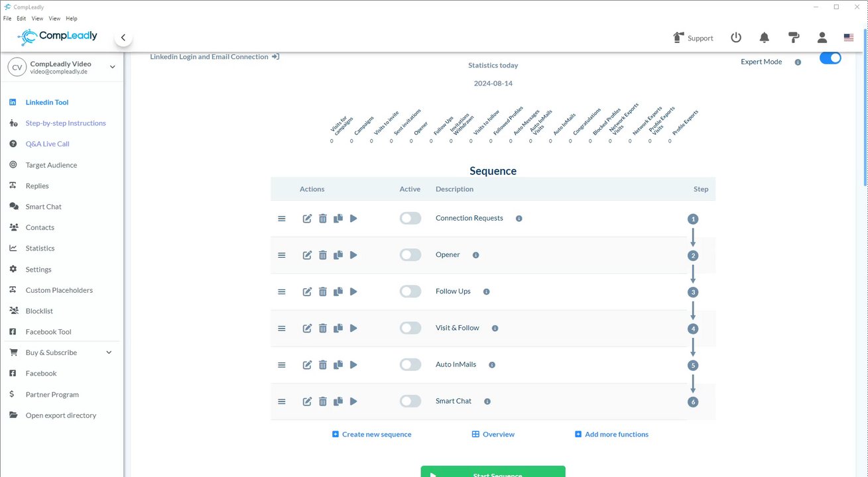Run the Visit & Follow step
This screenshot has height=477, width=868.
coord(353,328)
